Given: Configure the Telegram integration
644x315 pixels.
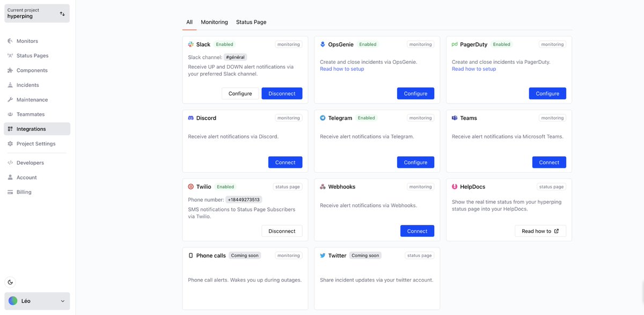Looking at the screenshot, I should tap(415, 162).
